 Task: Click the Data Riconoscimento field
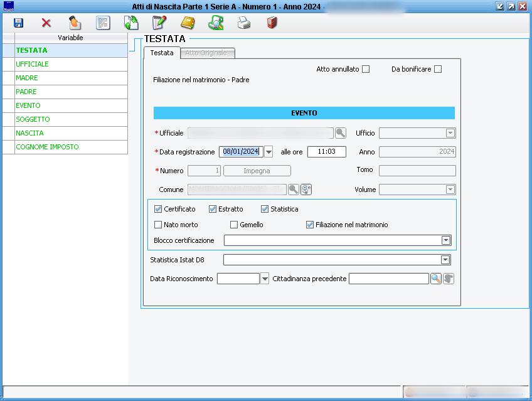coord(238,279)
